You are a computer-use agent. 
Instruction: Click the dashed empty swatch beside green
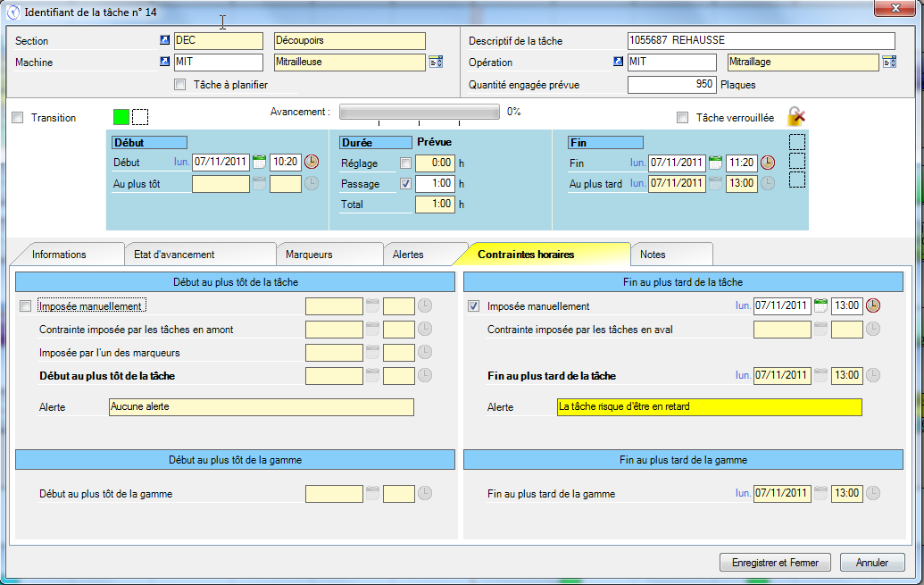click(140, 117)
